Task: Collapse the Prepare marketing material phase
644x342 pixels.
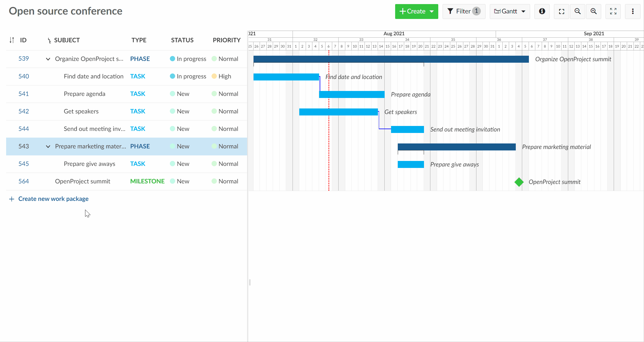Action: pyautogui.click(x=48, y=146)
